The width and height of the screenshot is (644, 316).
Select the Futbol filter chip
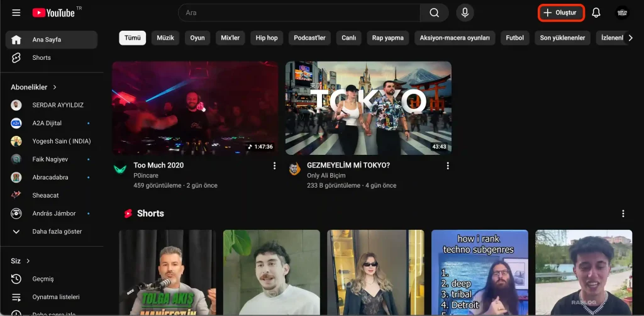coord(514,38)
